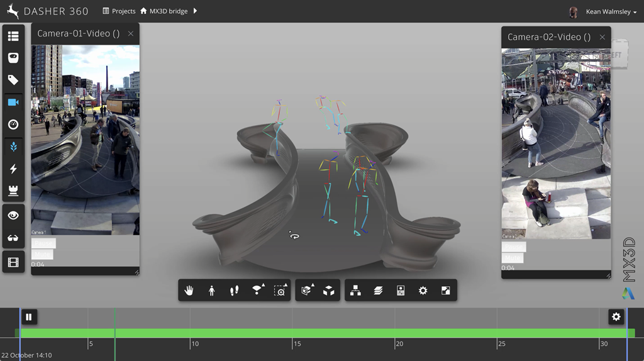Open the zoom window tool
Image resolution: width=644 pixels, height=361 pixels.
(x=280, y=291)
